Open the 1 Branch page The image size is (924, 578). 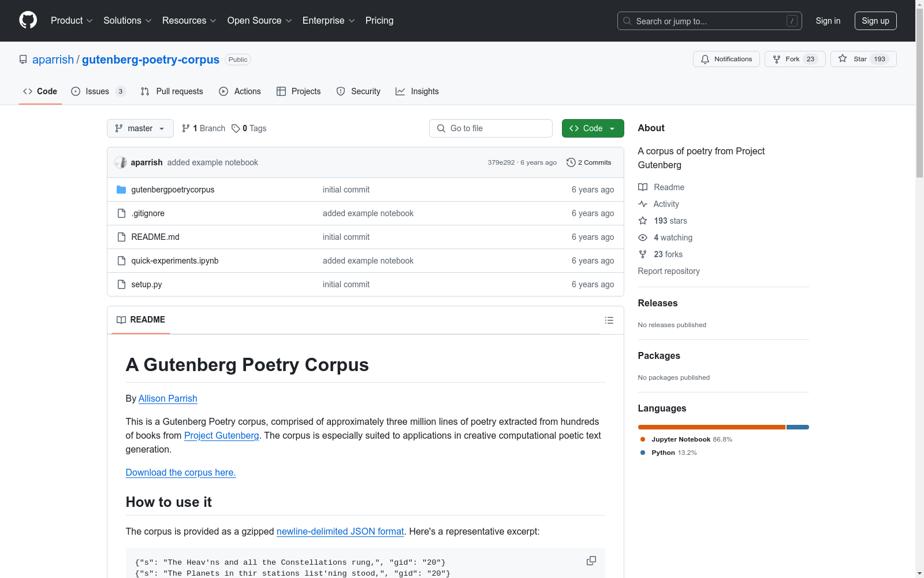point(203,128)
